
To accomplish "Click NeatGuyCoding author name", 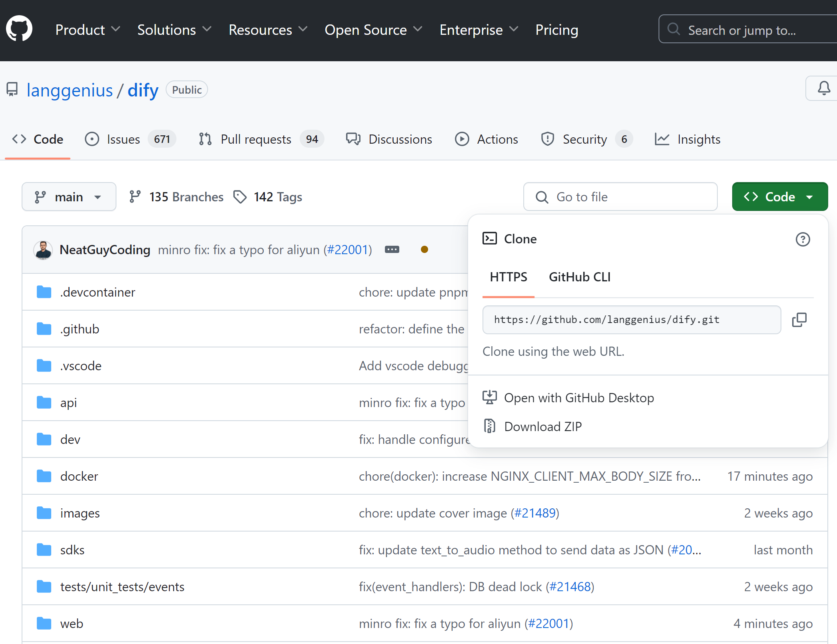I will click(x=105, y=250).
